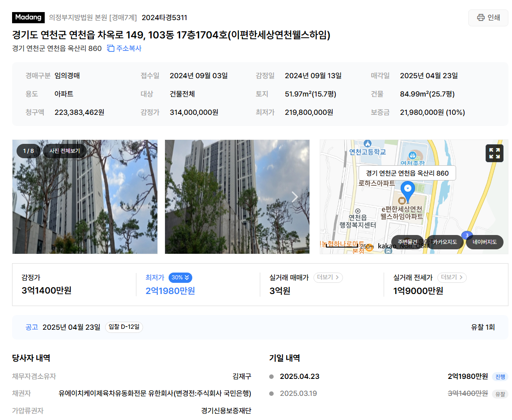This screenshot has width=512, height=420.
Task: Click debtor name 김재구
Action: click(x=241, y=376)
